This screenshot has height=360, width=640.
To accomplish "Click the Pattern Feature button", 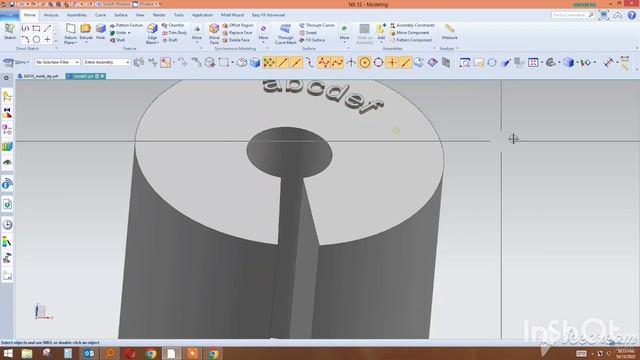I will pyautogui.click(x=126, y=25).
